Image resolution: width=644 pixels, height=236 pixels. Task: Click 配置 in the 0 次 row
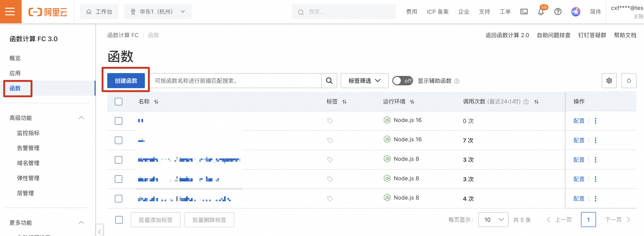(x=579, y=121)
